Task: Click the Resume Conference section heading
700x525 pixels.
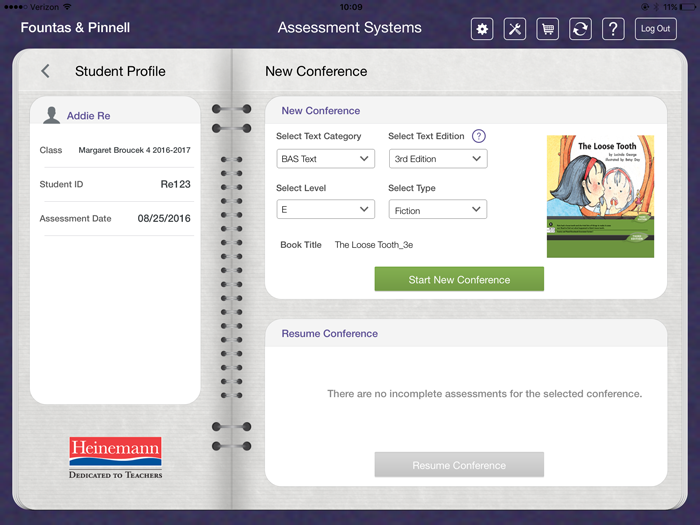Action: pyautogui.click(x=329, y=333)
